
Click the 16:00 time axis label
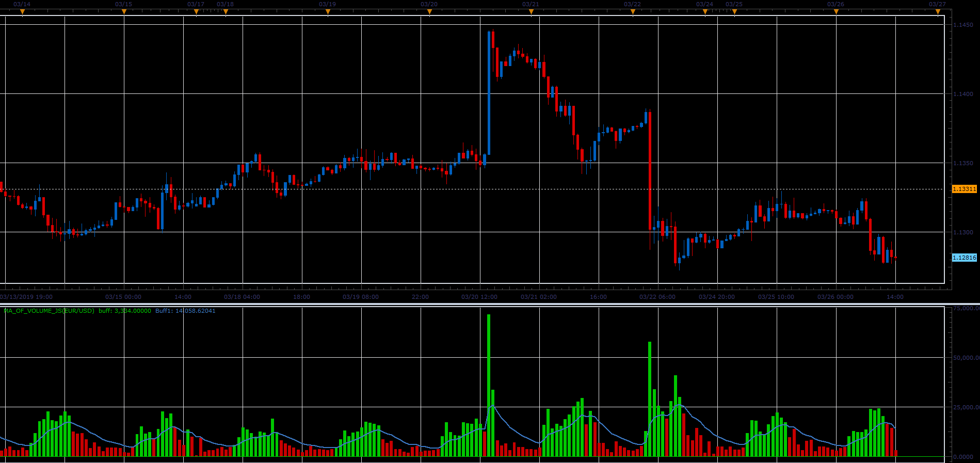[599, 297]
